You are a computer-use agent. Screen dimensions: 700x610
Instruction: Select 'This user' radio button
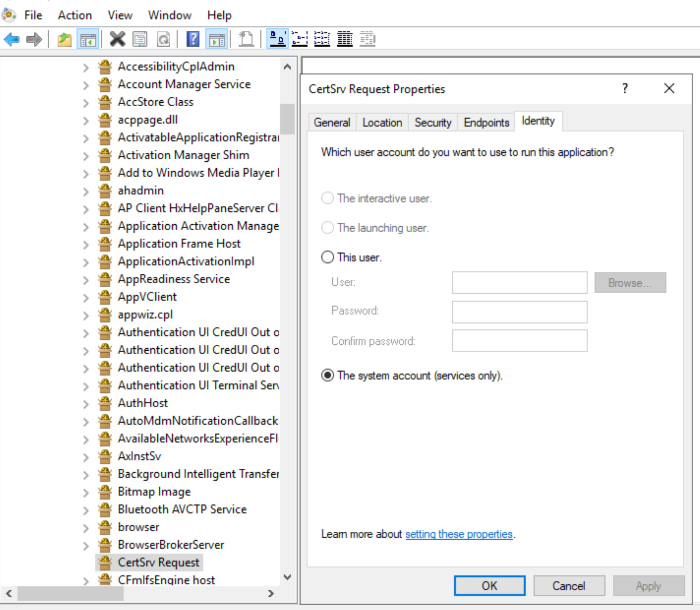point(328,257)
